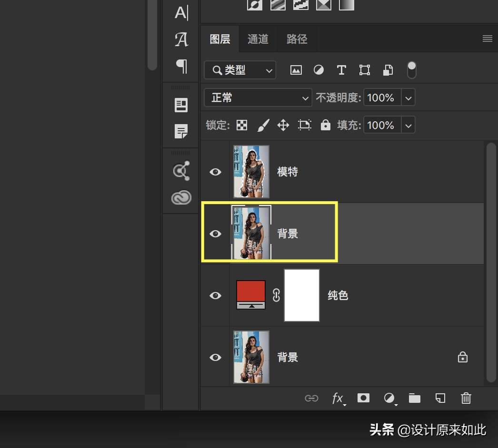Select the highlighted 背景 layer thumbnail
Screen dimensions: 498x448
click(251, 233)
